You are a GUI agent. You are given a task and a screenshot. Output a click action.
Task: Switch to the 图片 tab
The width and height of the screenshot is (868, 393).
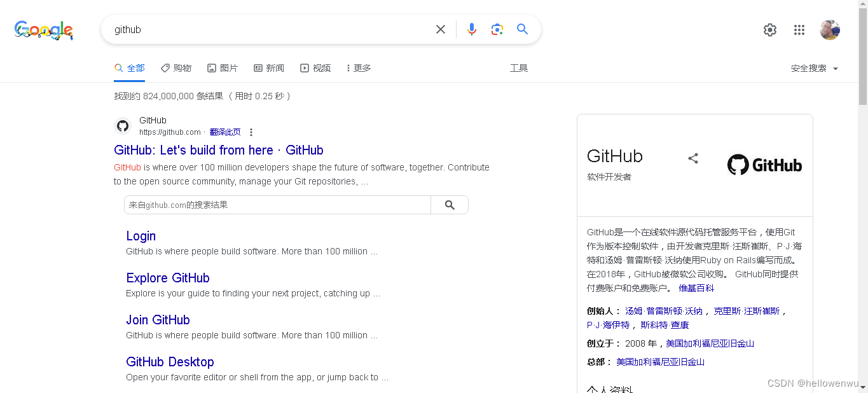(x=223, y=68)
